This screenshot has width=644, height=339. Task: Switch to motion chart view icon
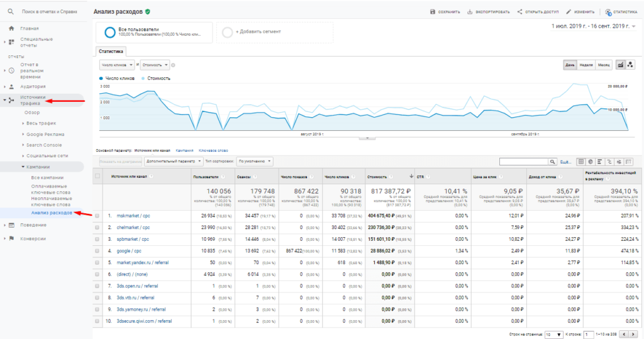[x=631, y=64]
